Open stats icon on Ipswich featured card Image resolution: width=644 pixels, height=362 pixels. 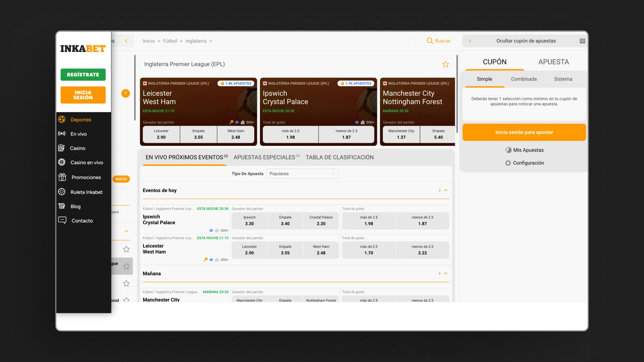coord(363,122)
